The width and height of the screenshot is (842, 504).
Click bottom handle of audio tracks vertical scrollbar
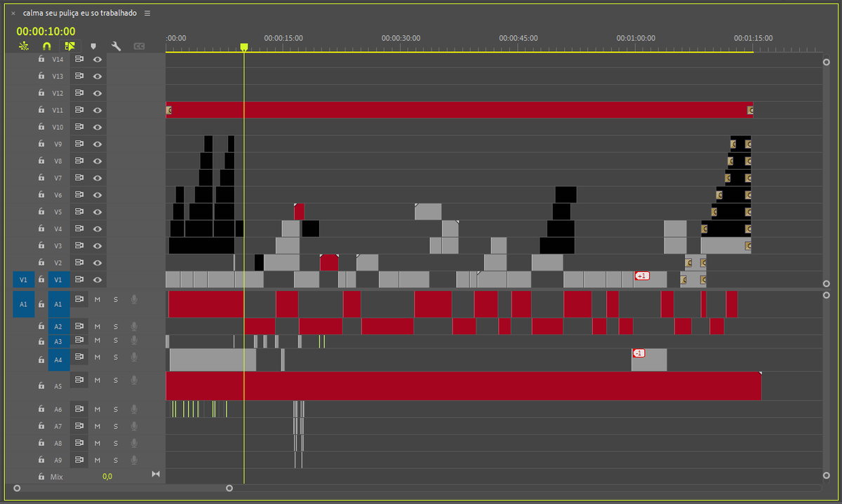pos(827,475)
